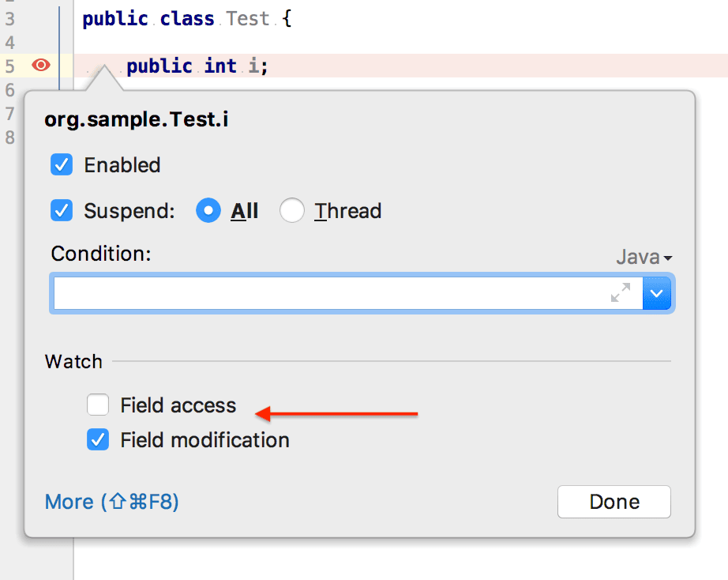Click the Watch section label
The height and width of the screenshot is (580, 728).
coord(73,362)
